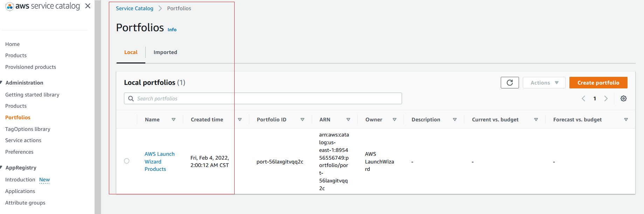Viewport: 644px width, 214px height.
Task: Click the Service Catalog breadcrumb link
Action: (134, 8)
